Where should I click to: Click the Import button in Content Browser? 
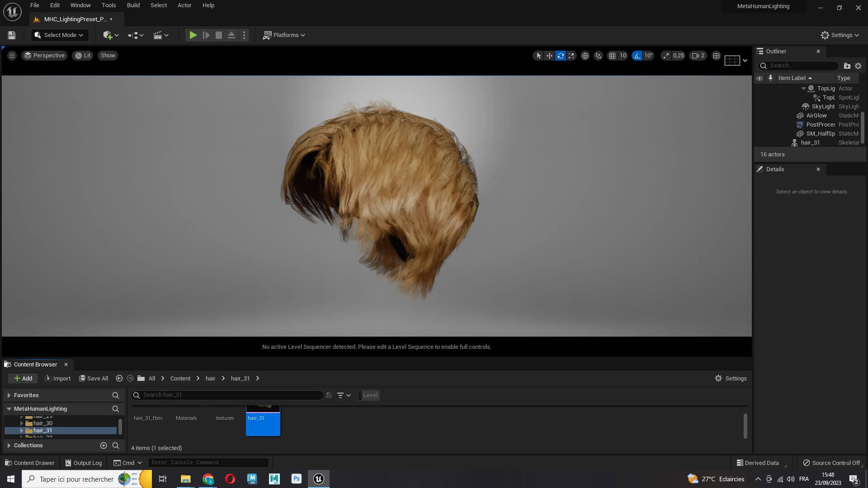pyautogui.click(x=58, y=379)
